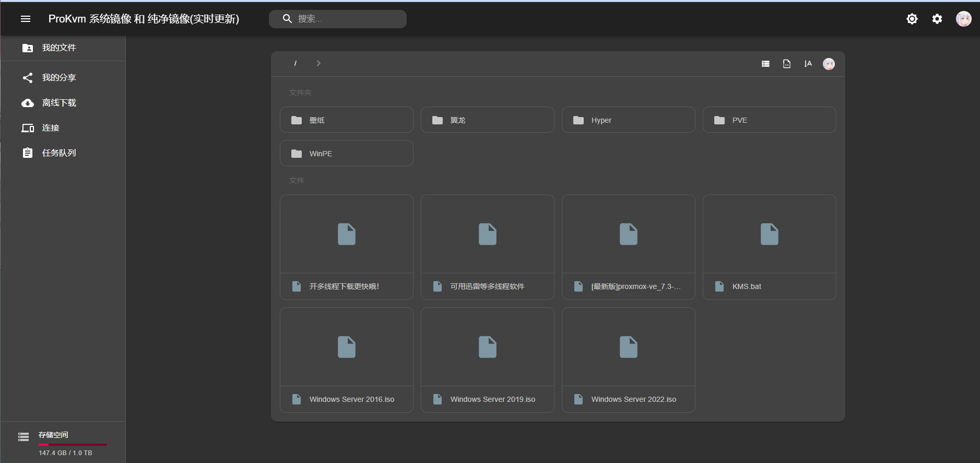Click the root slash breadcrumb
The height and width of the screenshot is (463, 980).
click(x=296, y=63)
